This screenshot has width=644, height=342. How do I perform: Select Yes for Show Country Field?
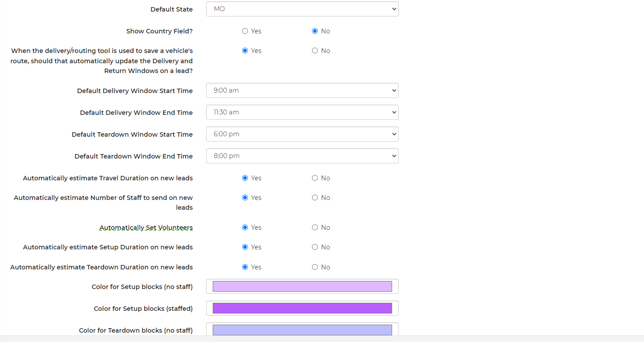click(x=245, y=31)
